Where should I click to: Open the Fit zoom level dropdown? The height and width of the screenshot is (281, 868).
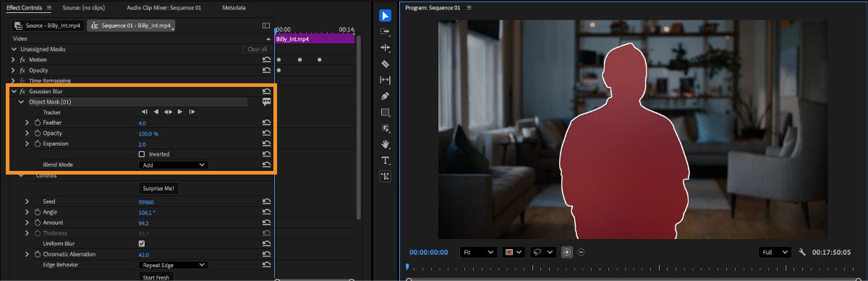click(478, 252)
